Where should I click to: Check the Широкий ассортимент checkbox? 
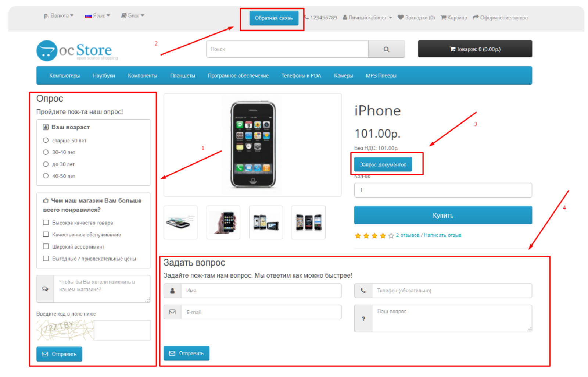(46, 246)
